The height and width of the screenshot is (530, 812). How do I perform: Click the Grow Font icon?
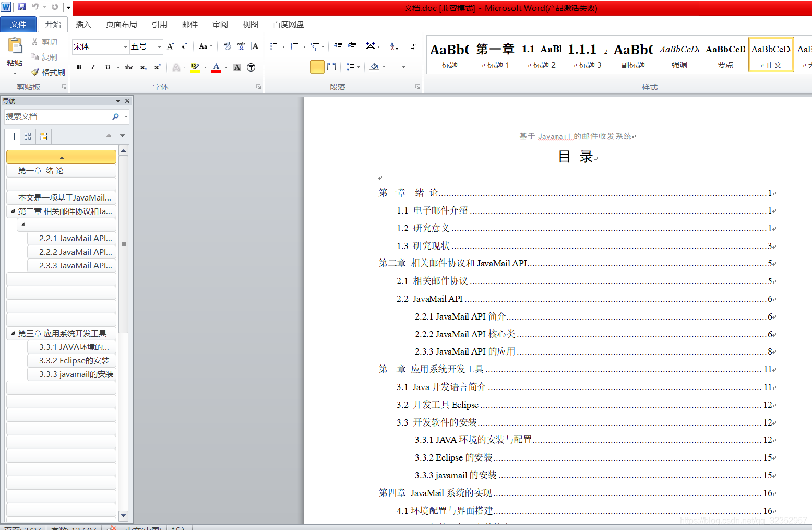click(170, 46)
